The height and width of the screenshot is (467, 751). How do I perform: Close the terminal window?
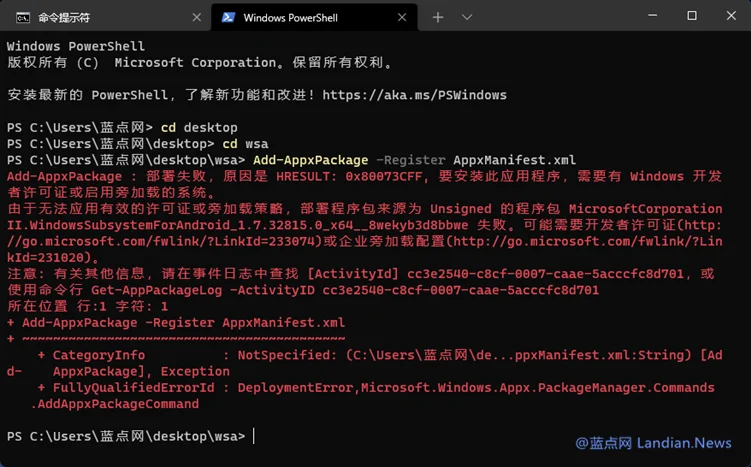click(x=731, y=16)
